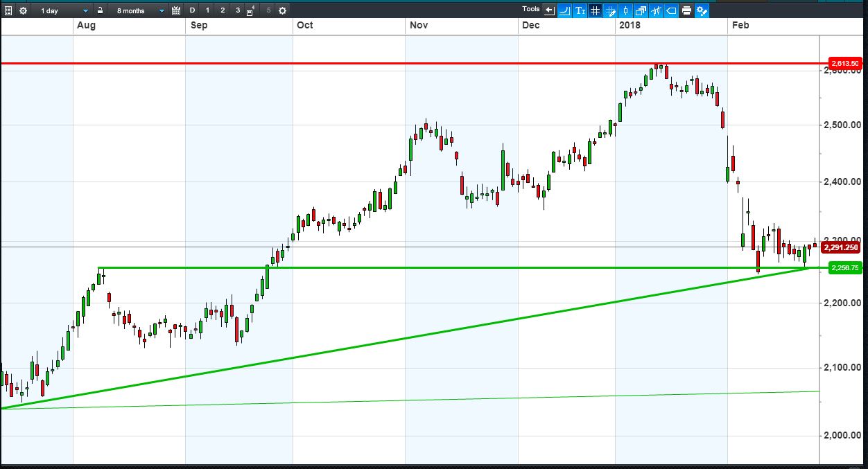Select chart preset 1
The width and height of the screenshot is (868, 469).
(x=207, y=10)
